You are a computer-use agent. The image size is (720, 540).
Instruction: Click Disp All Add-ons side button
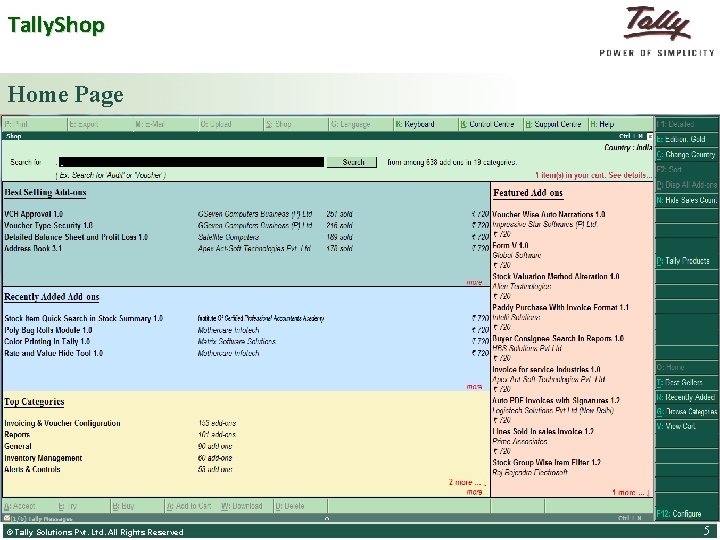point(686,185)
